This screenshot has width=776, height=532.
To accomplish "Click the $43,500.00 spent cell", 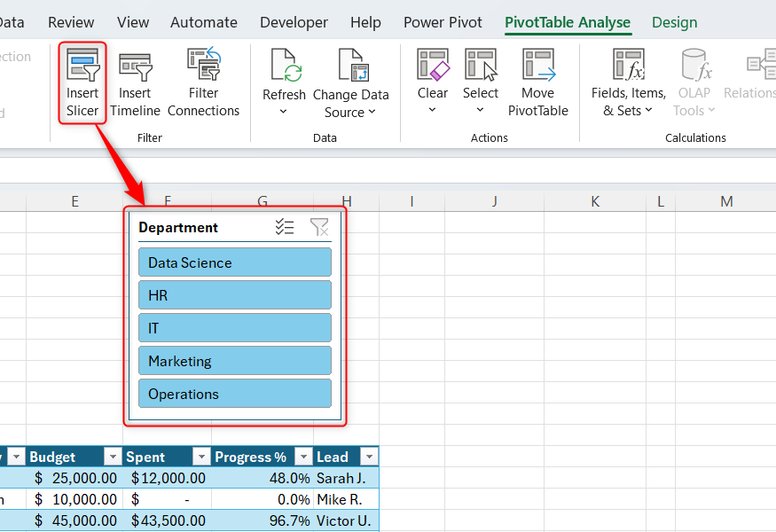I will tap(168, 520).
